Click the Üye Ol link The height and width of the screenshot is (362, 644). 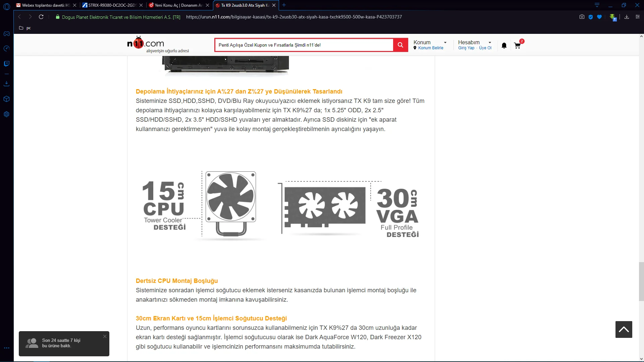[x=485, y=48]
